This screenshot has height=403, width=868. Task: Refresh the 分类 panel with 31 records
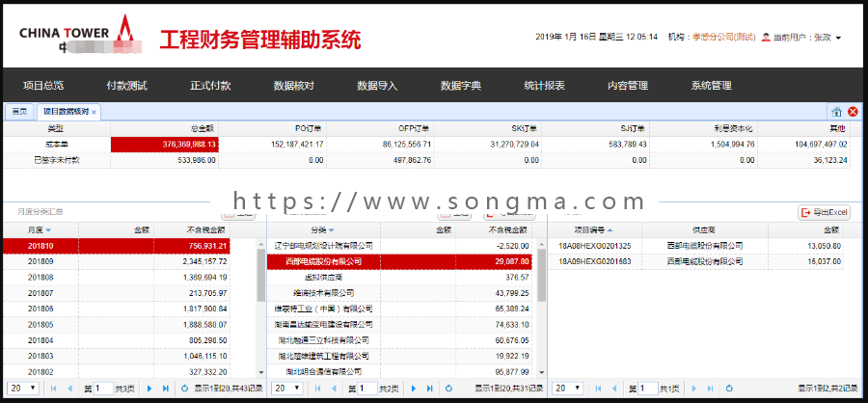(x=448, y=389)
